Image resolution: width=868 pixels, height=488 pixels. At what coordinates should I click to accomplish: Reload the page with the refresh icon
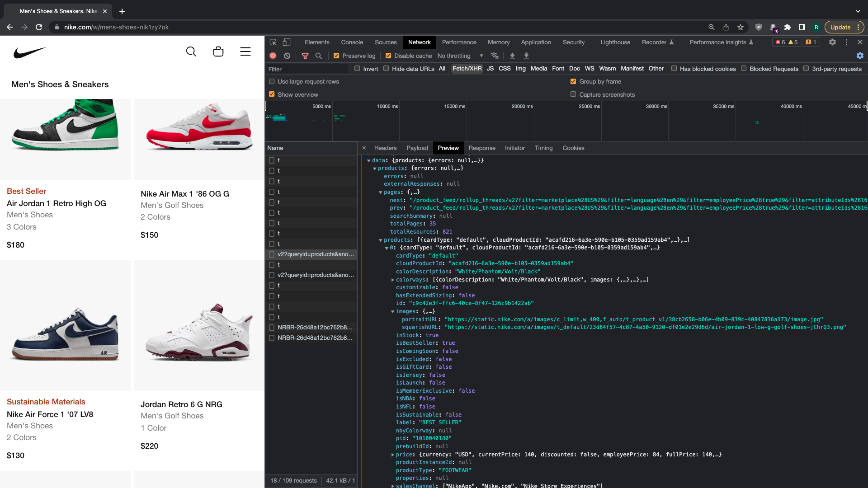pos(39,27)
